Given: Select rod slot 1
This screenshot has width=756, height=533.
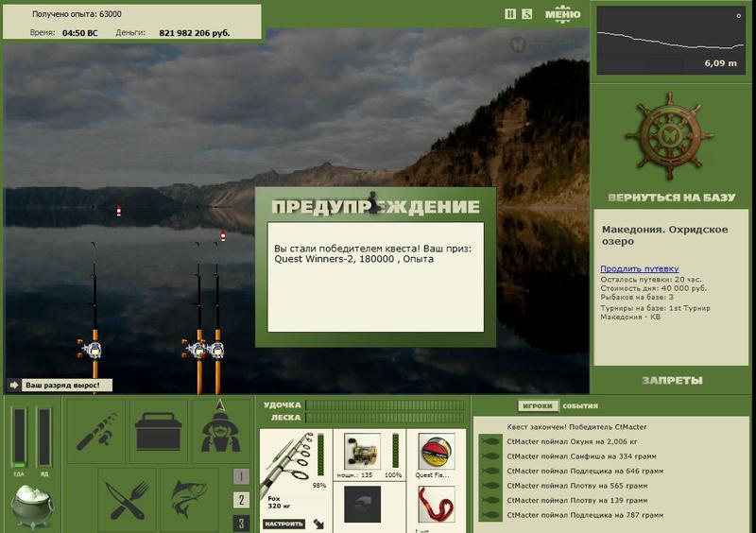Looking at the screenshot, I should coord(241,476).
